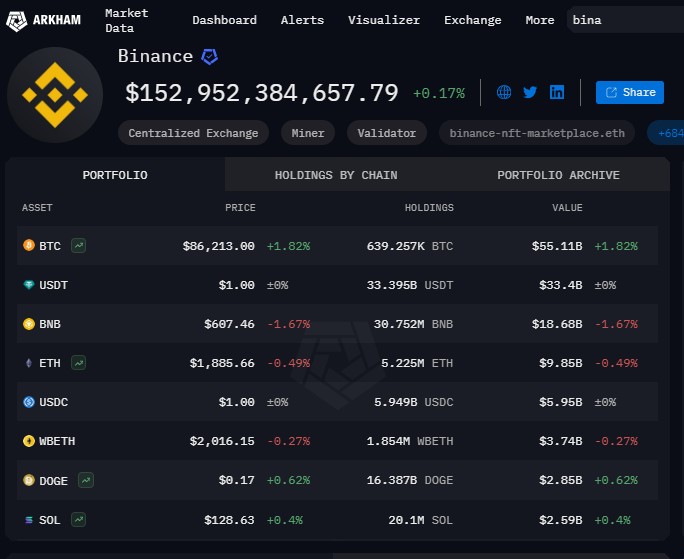Click the DOGE coin icon

click(x=29, y=480)
